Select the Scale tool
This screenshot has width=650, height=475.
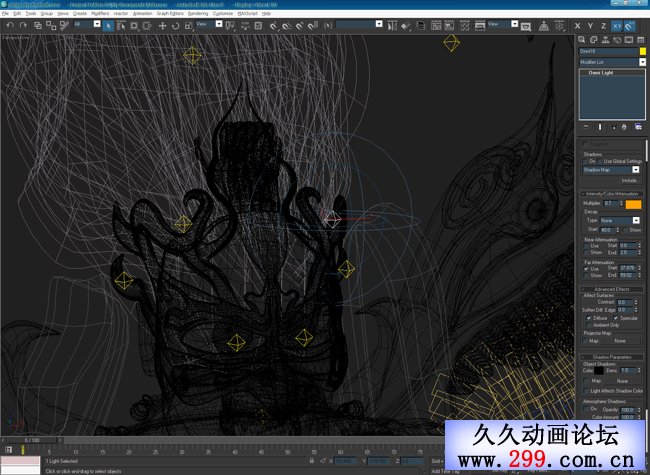[189, 26]
